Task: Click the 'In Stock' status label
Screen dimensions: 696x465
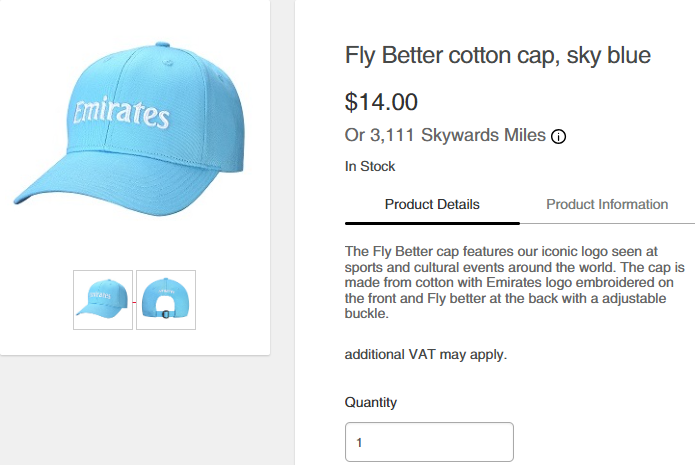Action: point(370,166)
